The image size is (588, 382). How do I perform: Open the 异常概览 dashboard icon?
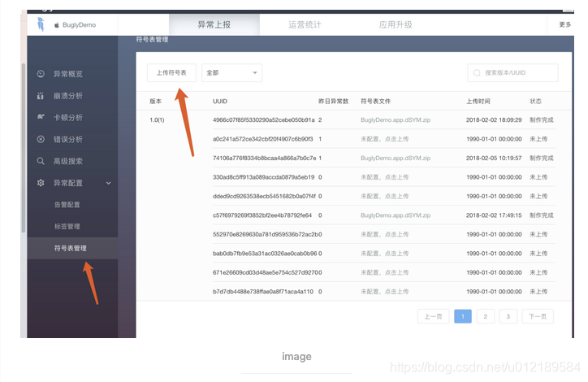pyautogui.click(x=41, y=74)
